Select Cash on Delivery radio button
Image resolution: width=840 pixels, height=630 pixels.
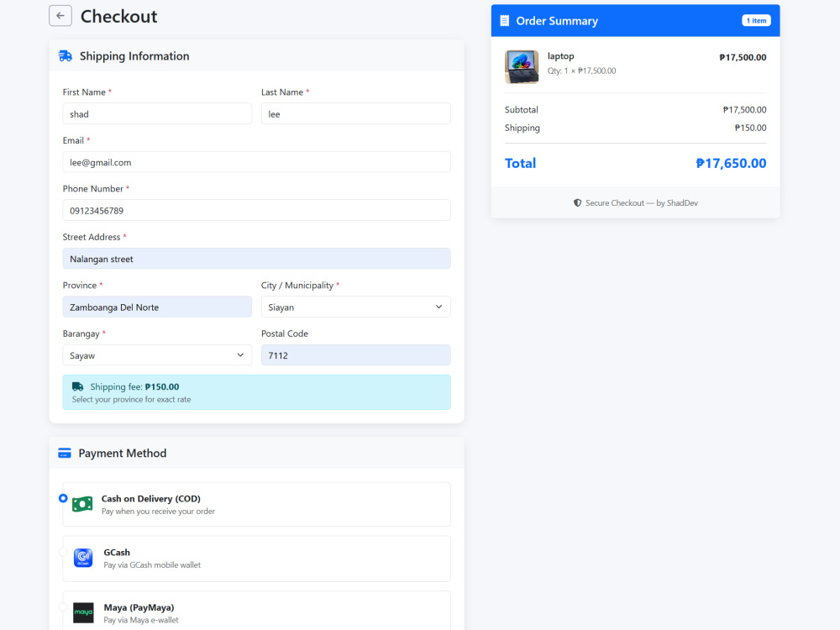(x=63, y=498)
